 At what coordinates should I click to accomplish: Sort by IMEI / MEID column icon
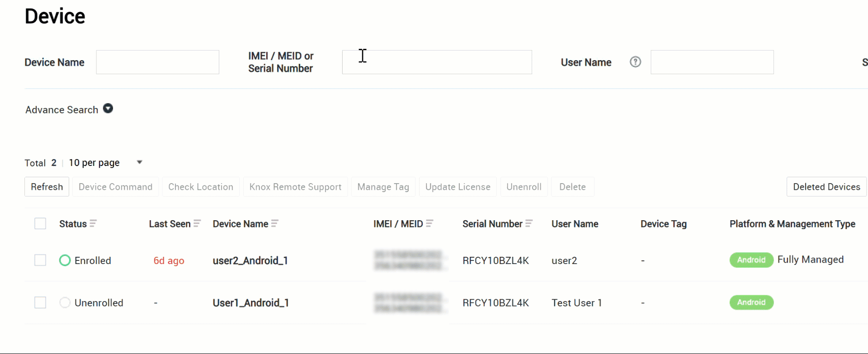[x=429, y=223]
